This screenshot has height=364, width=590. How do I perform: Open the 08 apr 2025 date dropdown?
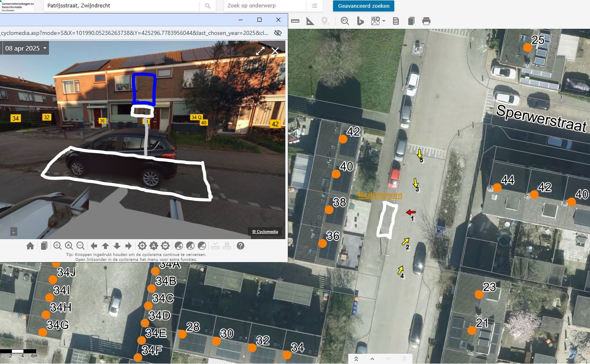point(25,48)
